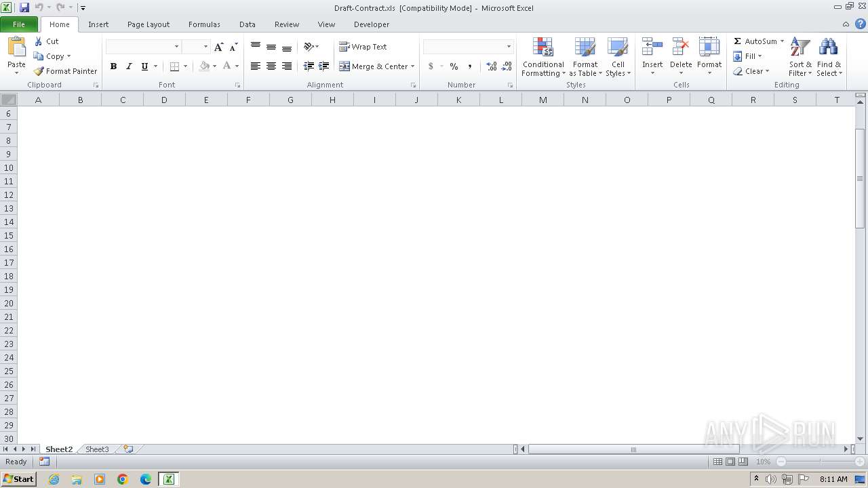Click the zoom slider track
Screen dimensions: 868x488
(x=820, y=462)
